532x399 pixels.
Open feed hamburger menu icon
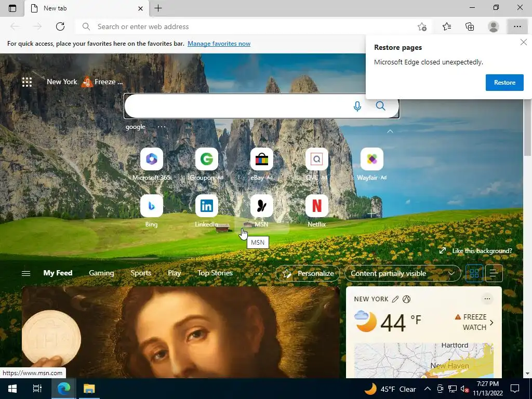(x=26, y=273)
